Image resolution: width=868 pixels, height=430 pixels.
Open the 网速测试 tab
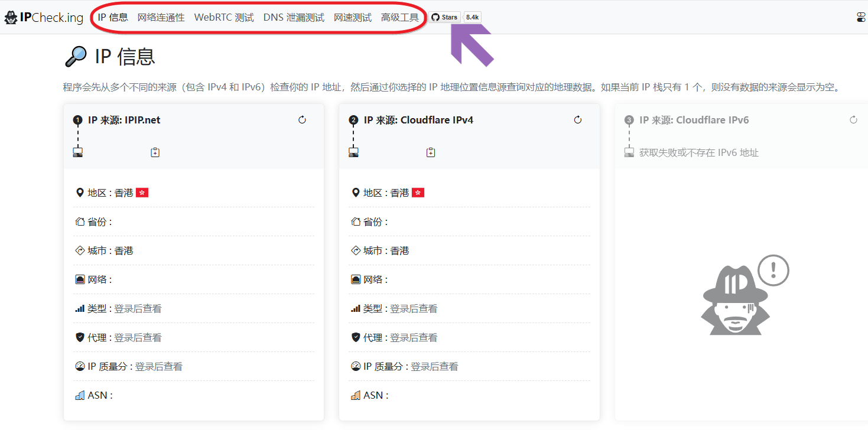353,17
